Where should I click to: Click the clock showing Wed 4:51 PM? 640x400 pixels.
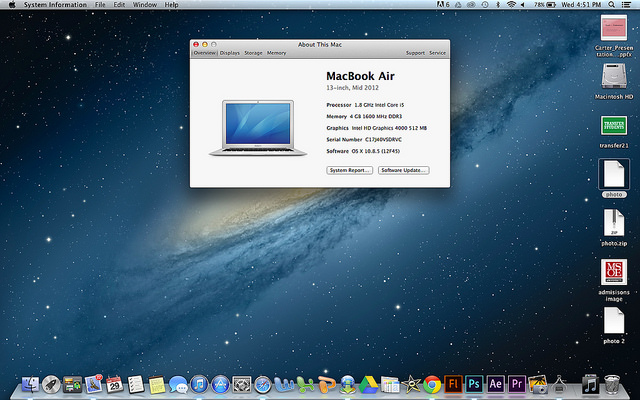pos(581,5)
